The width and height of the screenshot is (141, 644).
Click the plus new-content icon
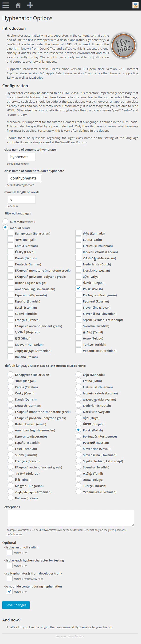30,5
